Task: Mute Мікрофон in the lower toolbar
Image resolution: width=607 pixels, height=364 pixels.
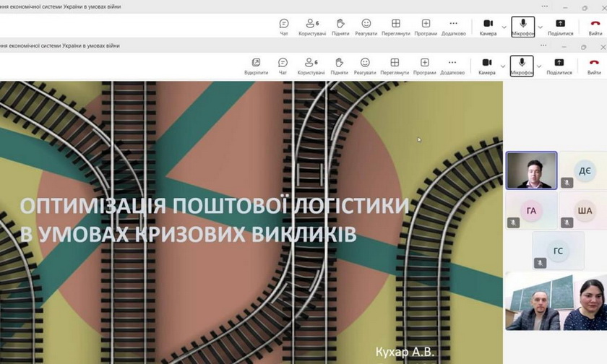Action: pos(522,65)
